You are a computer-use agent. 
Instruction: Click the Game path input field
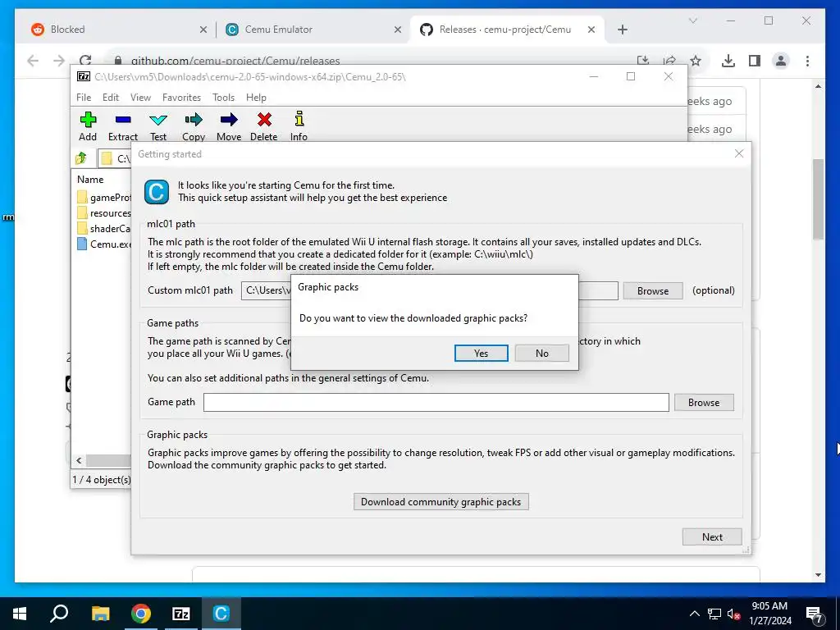click(x=436, y=402)
